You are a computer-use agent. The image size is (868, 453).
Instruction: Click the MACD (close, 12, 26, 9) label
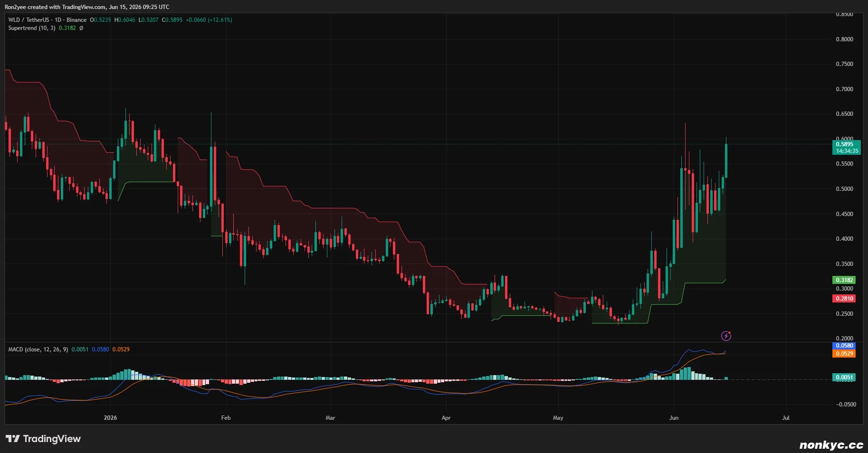click(x=38, y=349)
